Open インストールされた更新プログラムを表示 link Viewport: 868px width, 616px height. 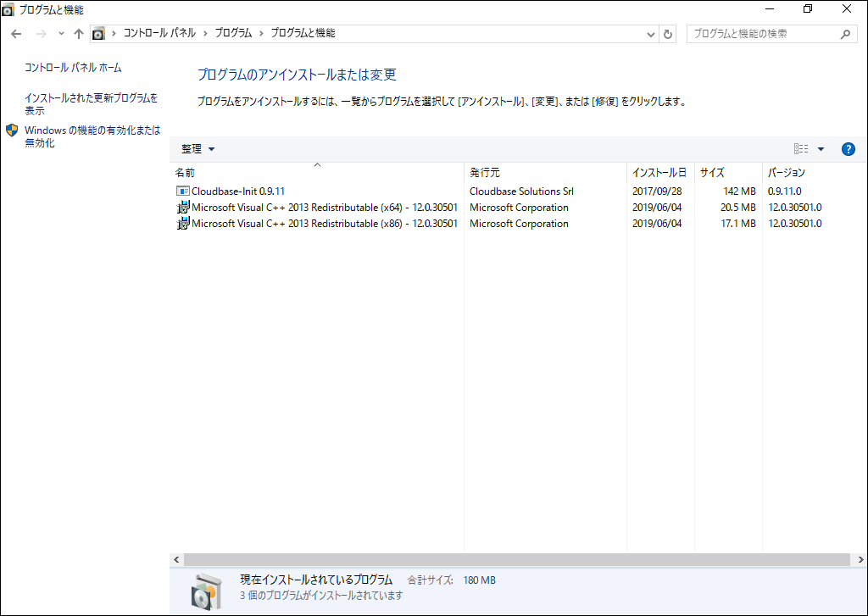coord(92,104)
